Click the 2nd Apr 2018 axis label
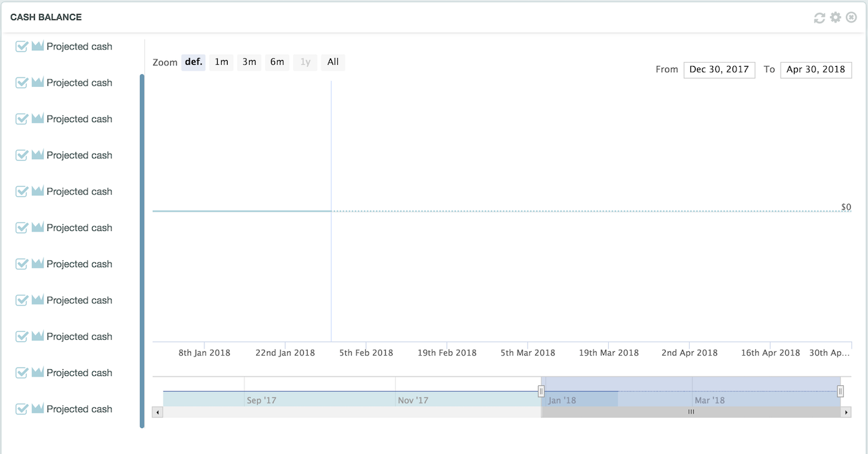Image resolution: width=868 pixels, height=454 pixels. tap(689, 353)
